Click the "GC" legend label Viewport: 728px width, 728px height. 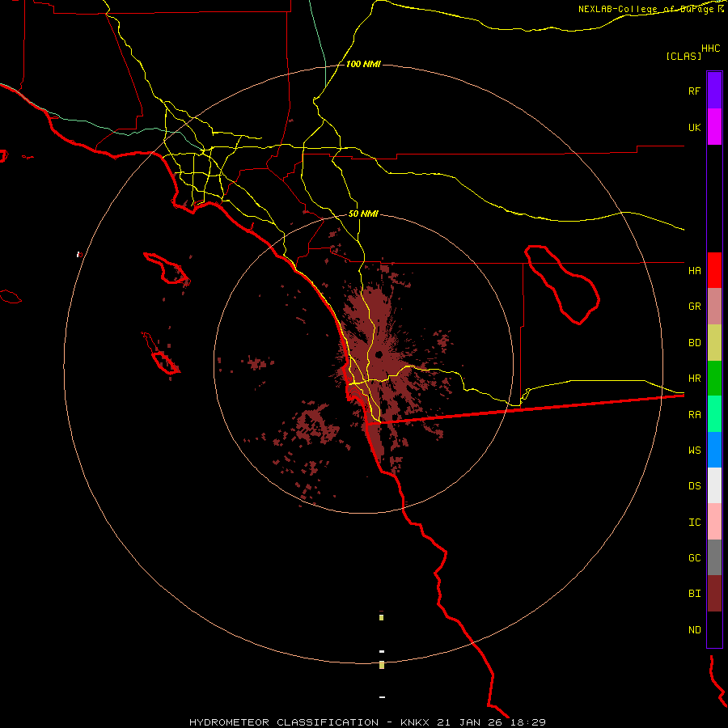pyautogui.click(x=694, y=557)
